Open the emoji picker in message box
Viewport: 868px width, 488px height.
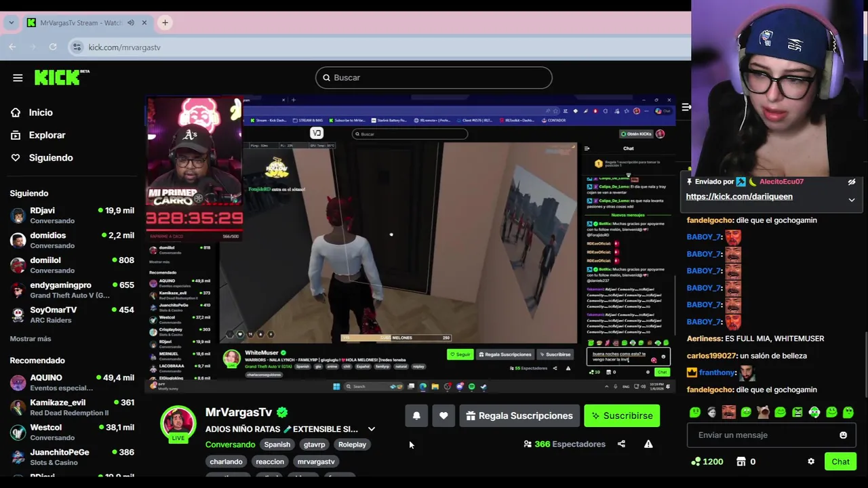(843, 435)
